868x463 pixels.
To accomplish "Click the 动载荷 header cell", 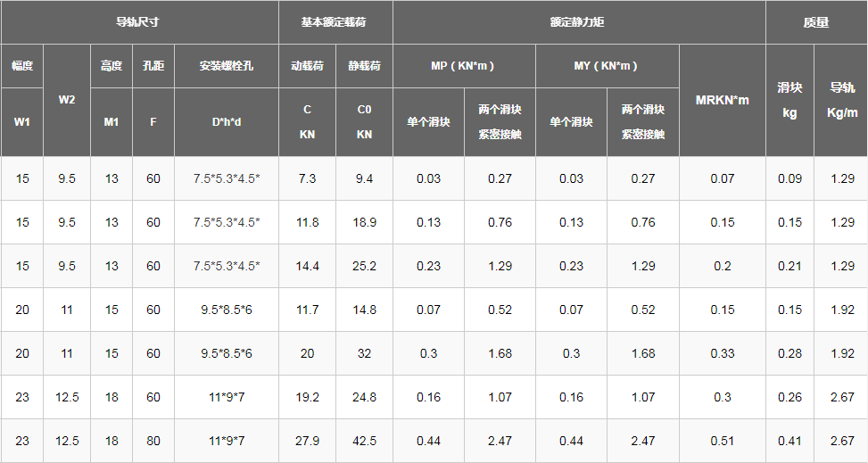I will 307,66.
